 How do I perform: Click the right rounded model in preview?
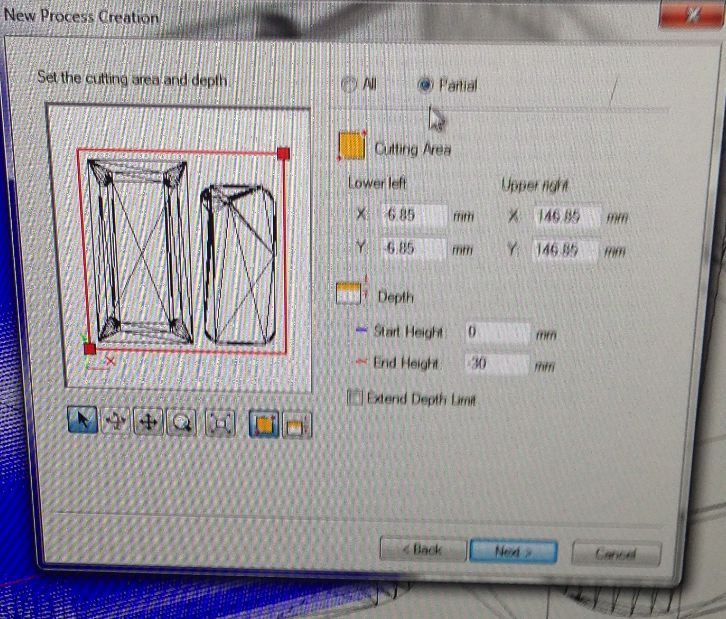(239, 264)
